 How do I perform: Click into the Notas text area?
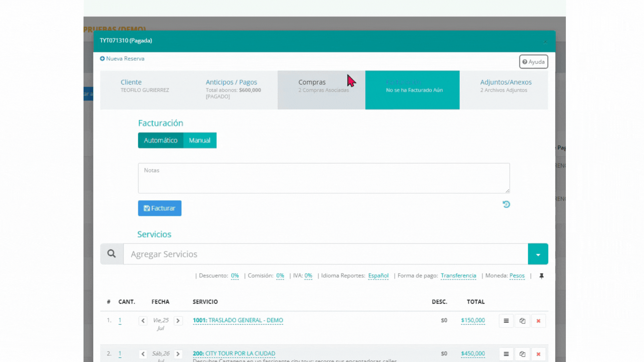(x=324, y=178)
